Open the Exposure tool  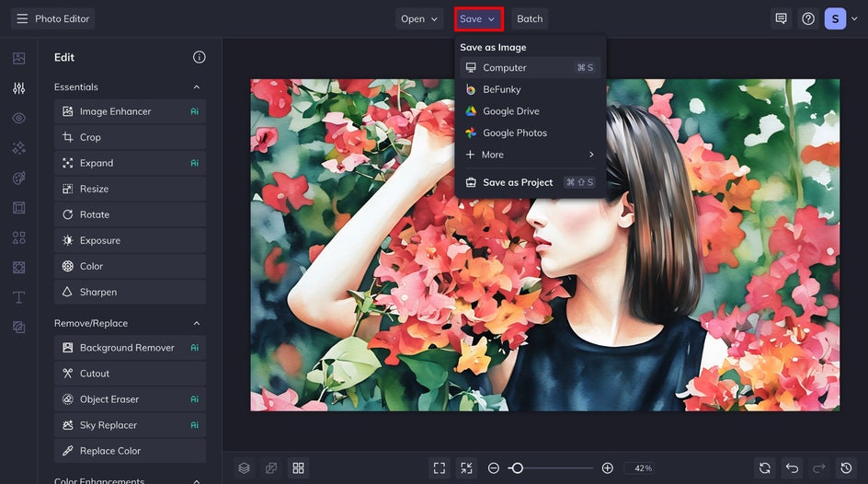point(130,240)
